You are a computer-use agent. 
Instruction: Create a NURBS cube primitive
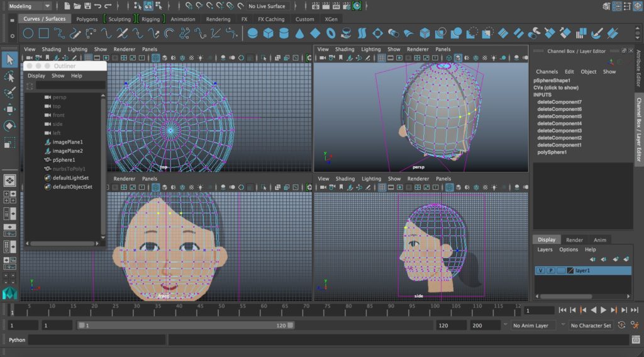(268, 33)
